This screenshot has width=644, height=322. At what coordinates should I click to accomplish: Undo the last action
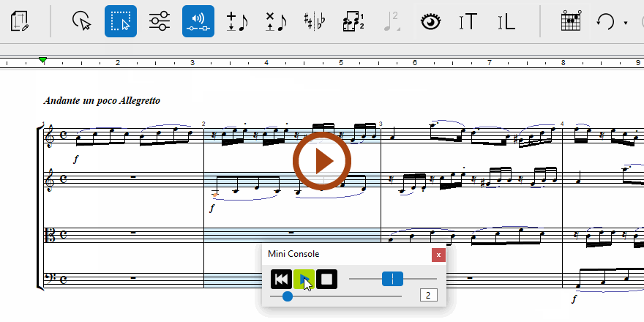(605, 21)
